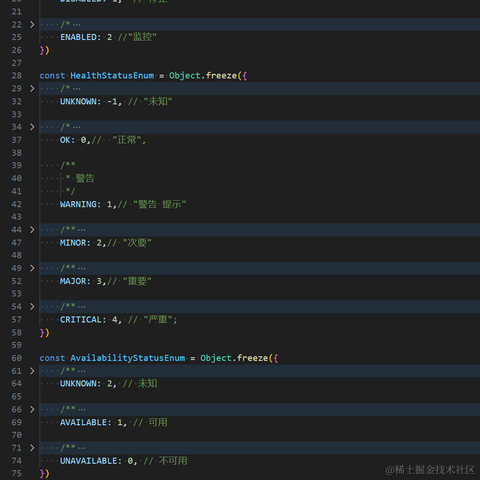Click Object.freeze call on line 60
The image size is (480, 480).
tap(234, 358)
